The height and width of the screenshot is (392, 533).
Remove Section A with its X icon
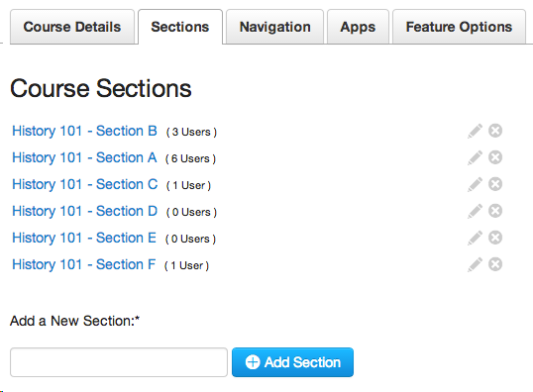(495, 157)
